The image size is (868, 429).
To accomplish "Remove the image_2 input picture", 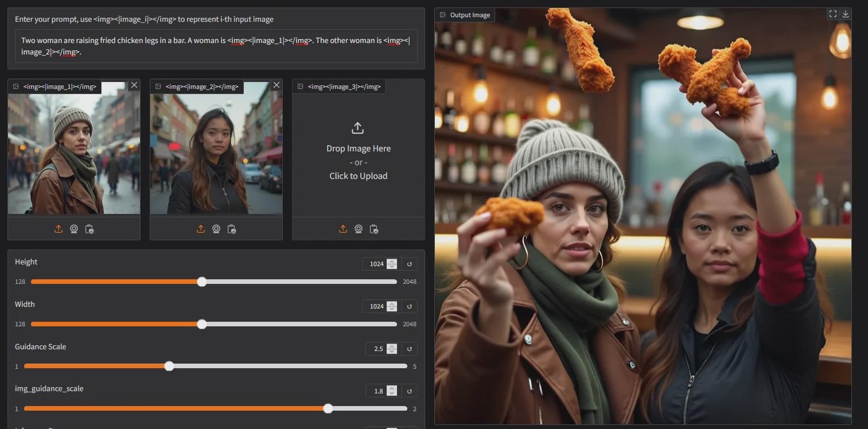I will 276,85.
